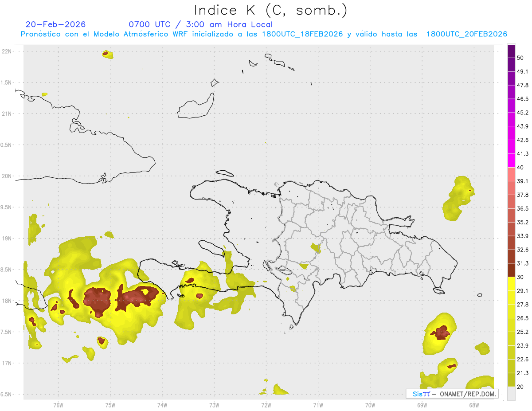Viewport: 532px width, 411px height.
Task: Click the colorbar value "40"
Action: pos(520,168)
